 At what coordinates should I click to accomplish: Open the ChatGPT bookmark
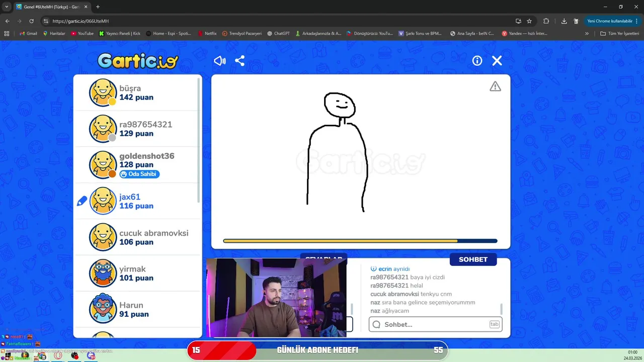coord(278,33)
